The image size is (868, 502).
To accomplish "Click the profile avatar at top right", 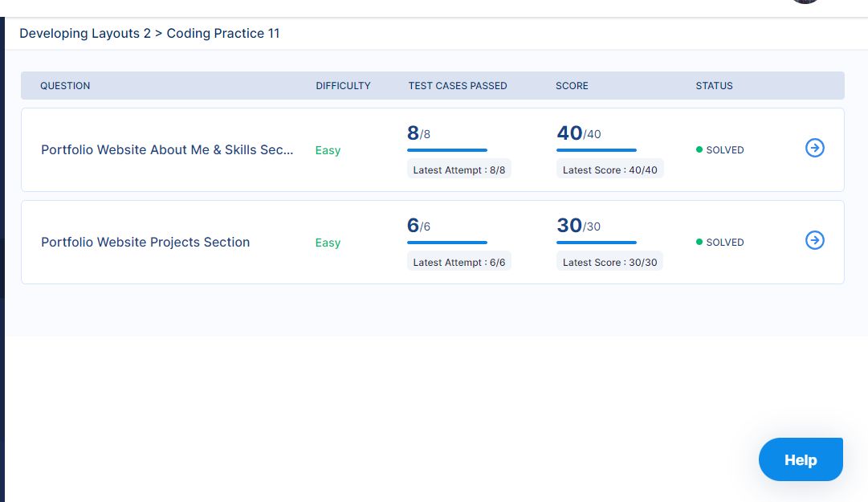I will tap(805, 2).
